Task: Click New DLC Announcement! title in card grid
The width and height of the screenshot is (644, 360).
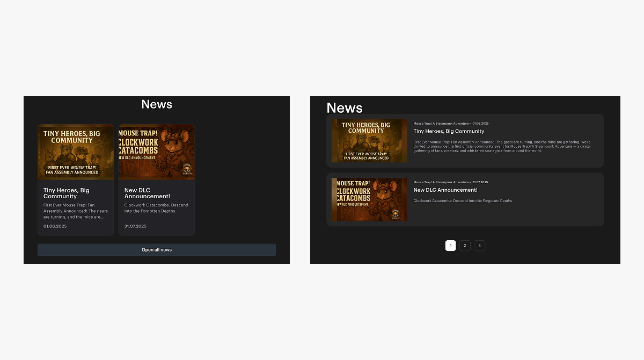Action: coord(147,193)
